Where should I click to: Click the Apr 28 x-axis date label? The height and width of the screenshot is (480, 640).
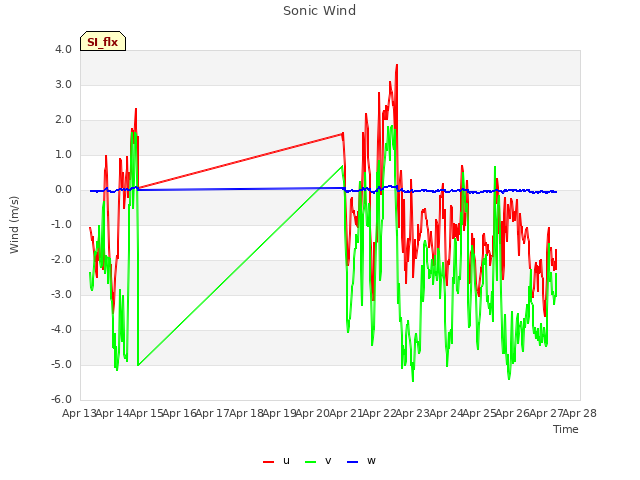(x=580, y=413)
